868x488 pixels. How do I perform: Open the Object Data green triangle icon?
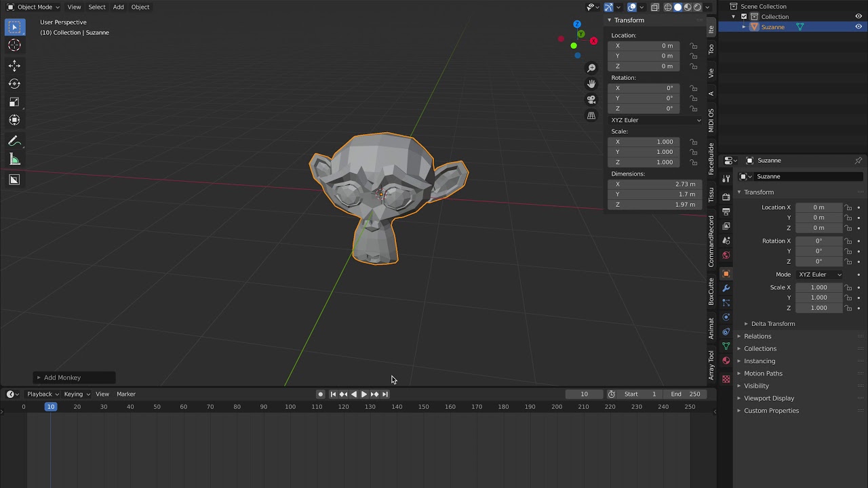click(726, 346)
